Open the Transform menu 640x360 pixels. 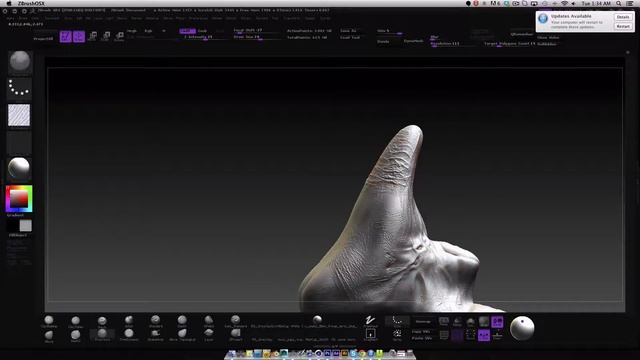tap(291, 18)
